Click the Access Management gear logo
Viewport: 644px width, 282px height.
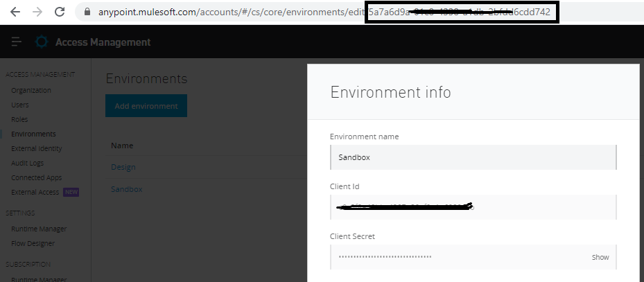click(x=42, y=42)
